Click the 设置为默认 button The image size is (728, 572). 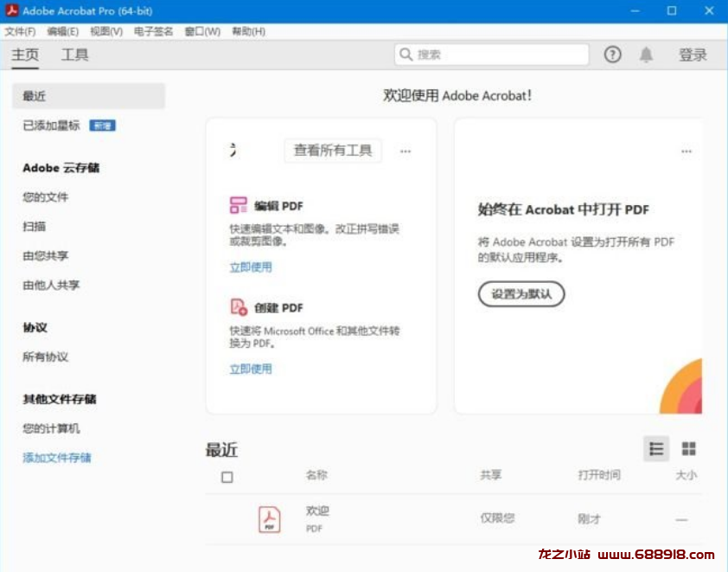coord(521,293)
